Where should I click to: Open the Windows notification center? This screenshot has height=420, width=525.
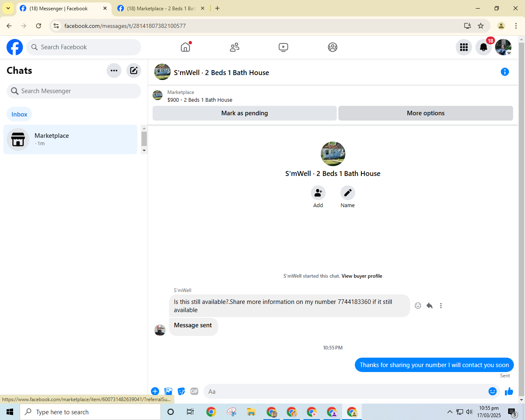click(x=512, y=412)
